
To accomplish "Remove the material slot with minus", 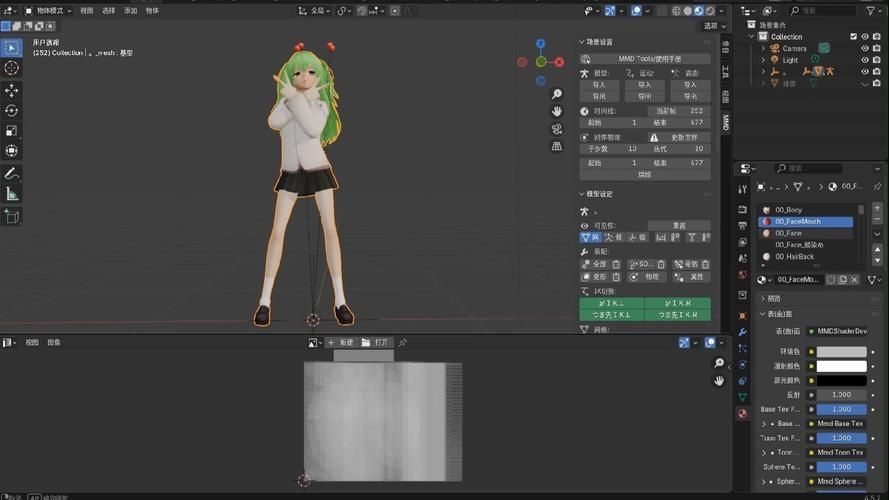I will [877, 219].
